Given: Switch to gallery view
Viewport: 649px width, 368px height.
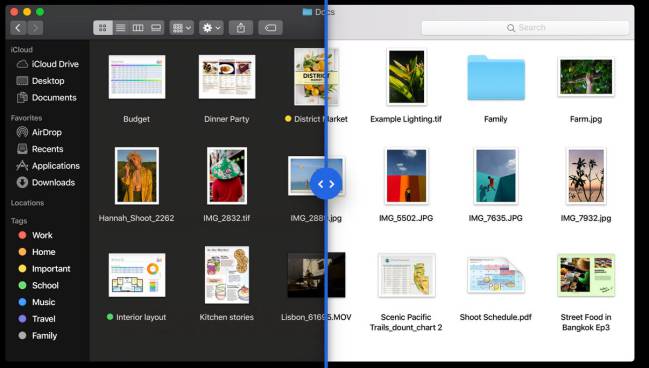Looking at the screenshot, I should pos(156,28).
